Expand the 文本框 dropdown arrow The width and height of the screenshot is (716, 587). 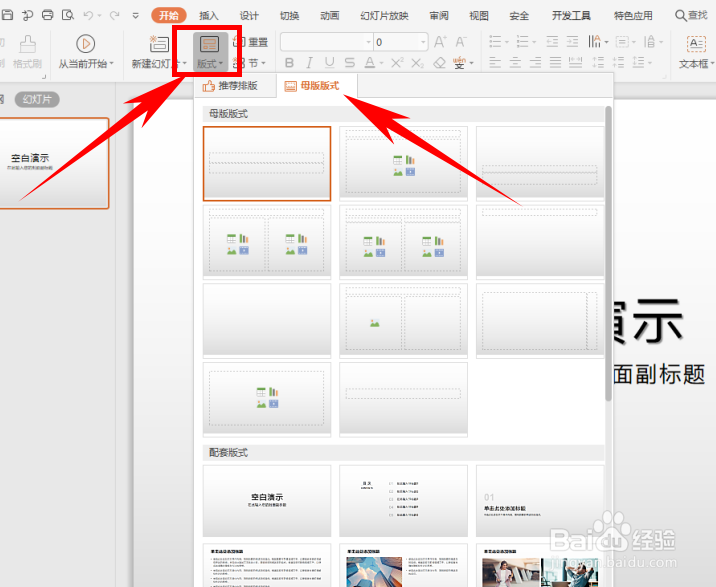tap(712, 64)
